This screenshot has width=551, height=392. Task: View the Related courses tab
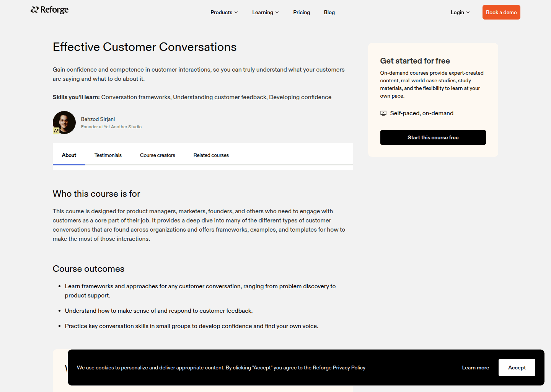211,155
